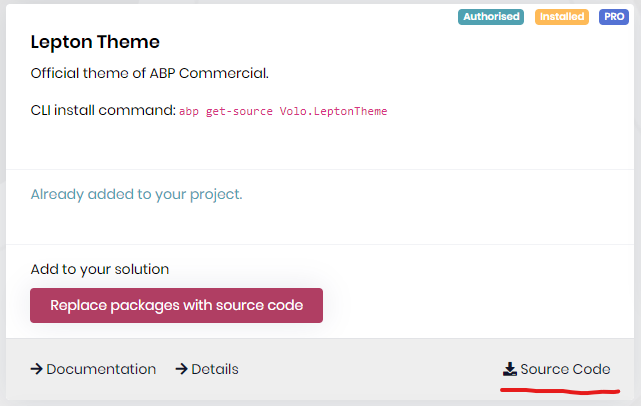Click 'Already added to your project.' message
Screen dimensions: 641x406
[x=136, y=194]
